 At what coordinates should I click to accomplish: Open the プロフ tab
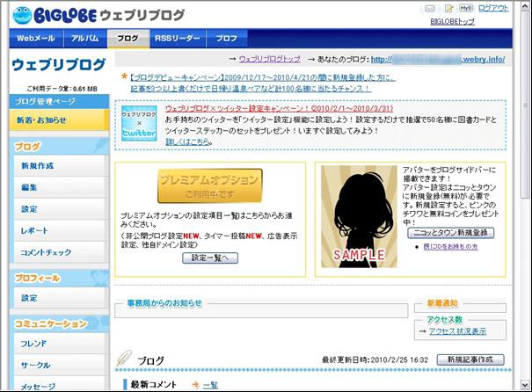(x=227, y=39)
